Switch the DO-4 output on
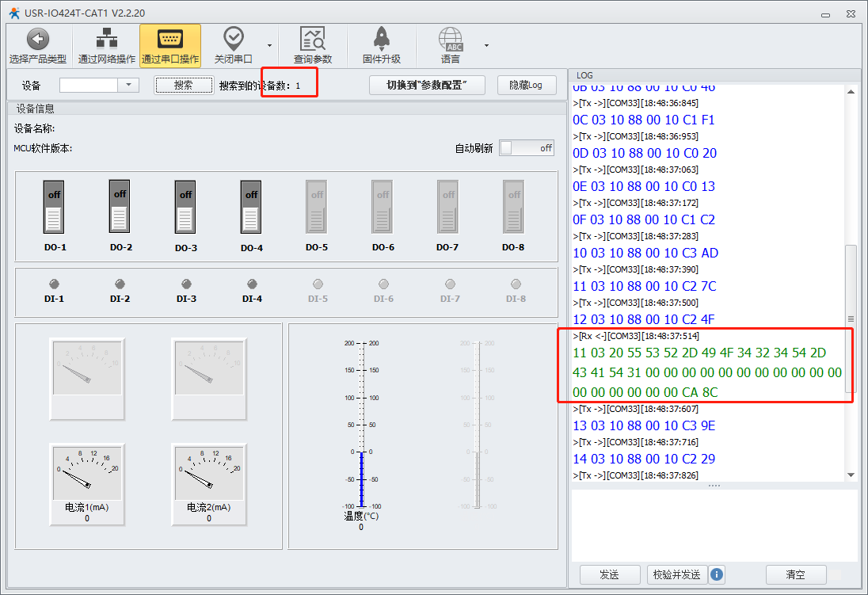This screenshot has width=868, height=595. click(251, 207)
